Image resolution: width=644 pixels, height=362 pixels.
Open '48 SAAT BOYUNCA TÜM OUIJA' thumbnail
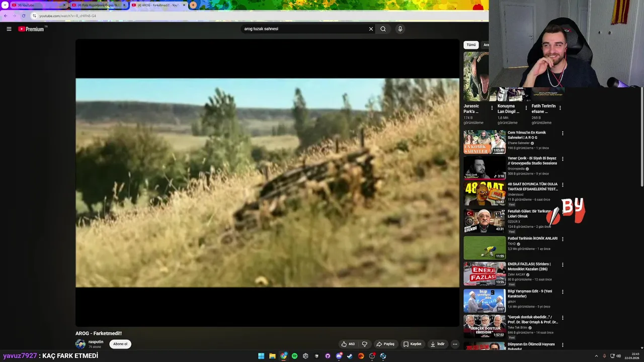click(485, 194)
